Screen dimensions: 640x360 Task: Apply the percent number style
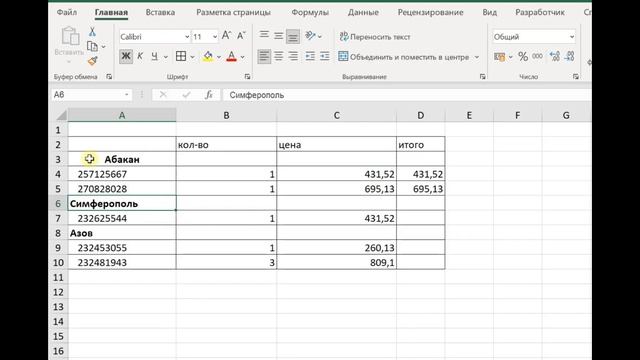click(x=523, y=57)
